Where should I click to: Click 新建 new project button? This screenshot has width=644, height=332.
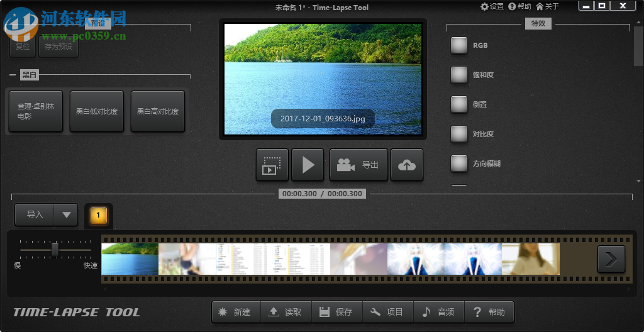(x=236, y=313)
